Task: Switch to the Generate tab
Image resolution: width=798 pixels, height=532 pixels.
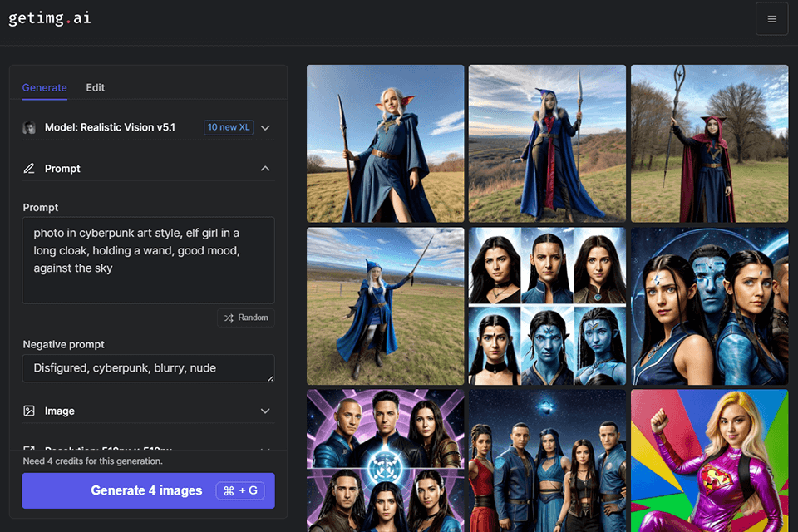Action: [44, 87]
